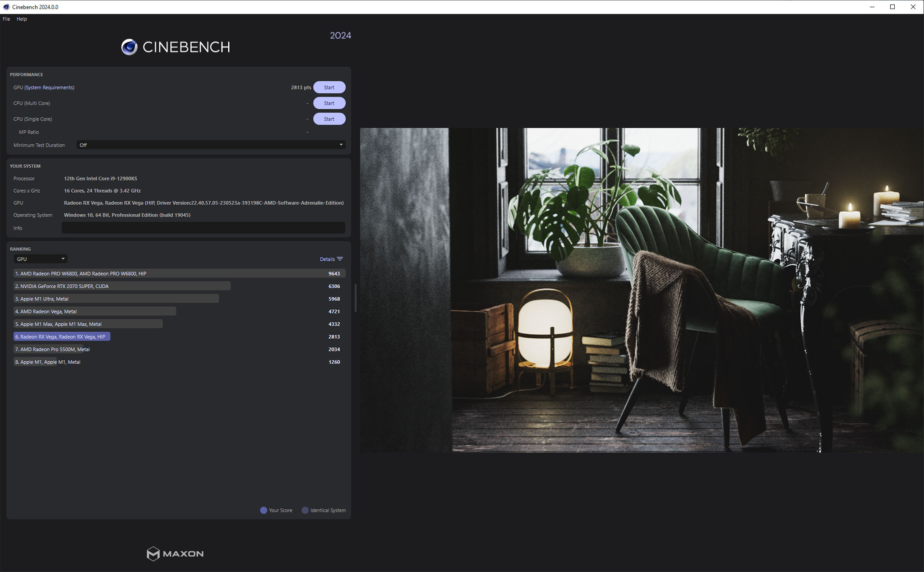Select Apple M1 Max, Metal entry

(x=180, y=324)
